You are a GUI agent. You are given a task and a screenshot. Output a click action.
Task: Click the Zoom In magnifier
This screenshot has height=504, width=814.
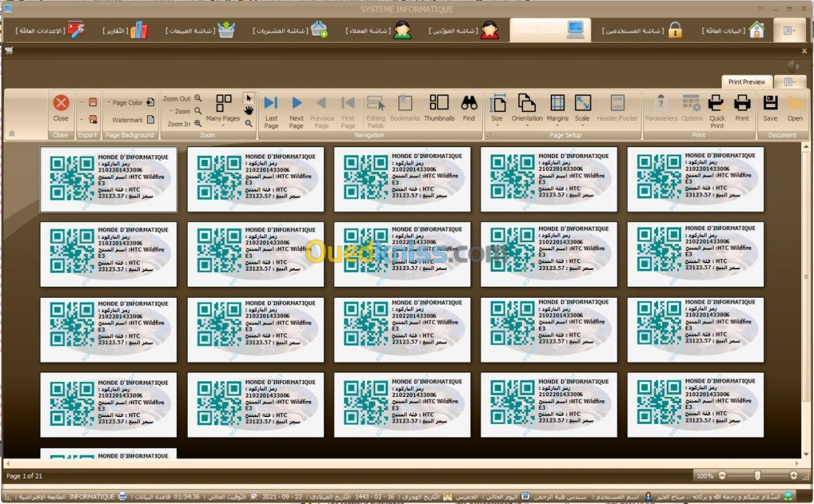click(198, 123)
